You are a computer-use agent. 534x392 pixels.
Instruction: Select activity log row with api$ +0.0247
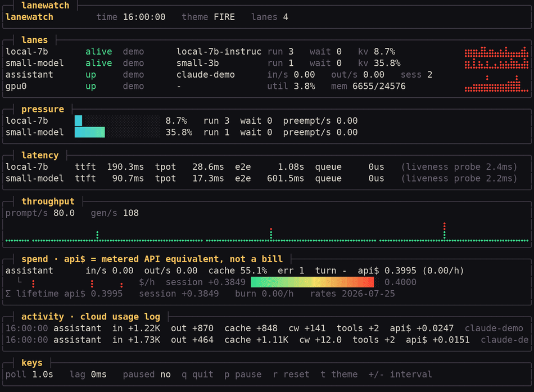pyautogui.click(x=266, y=328)
